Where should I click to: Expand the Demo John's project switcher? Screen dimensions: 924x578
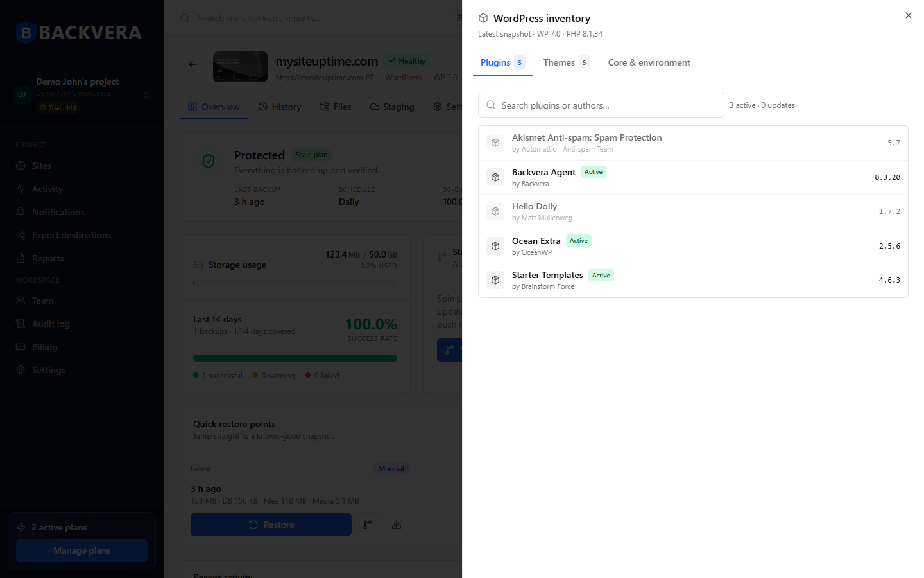point(82,94)
